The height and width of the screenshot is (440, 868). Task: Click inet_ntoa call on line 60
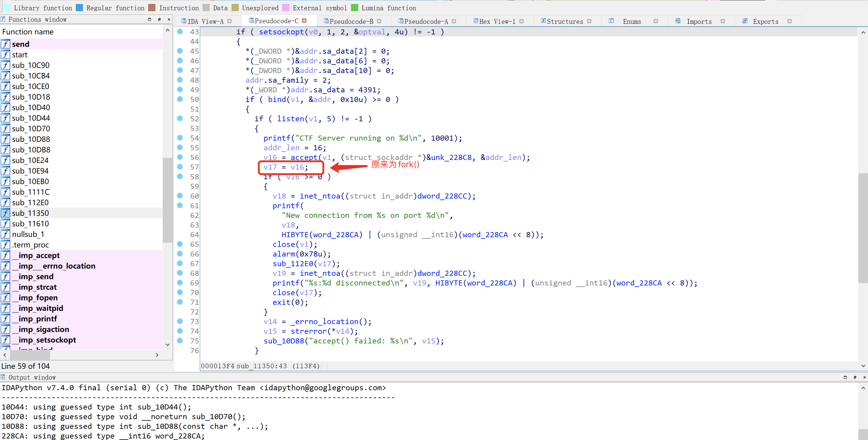(x=320, y=196)
